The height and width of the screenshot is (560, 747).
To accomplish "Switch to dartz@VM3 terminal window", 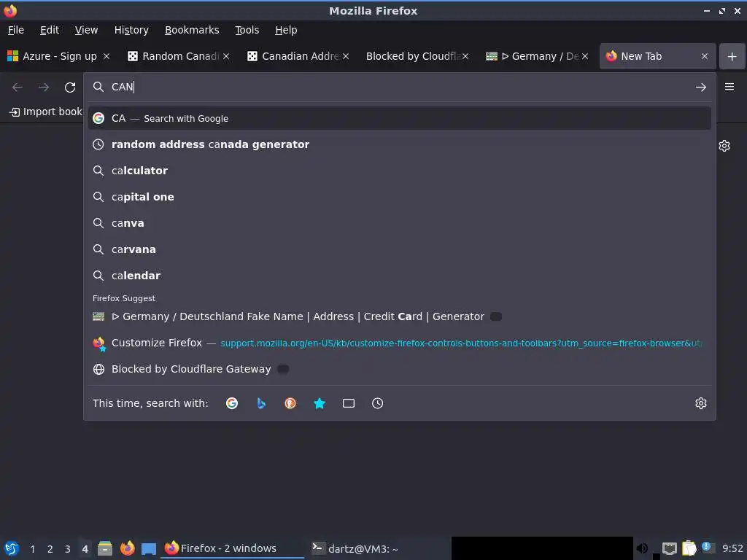I will tap(378, 548).
